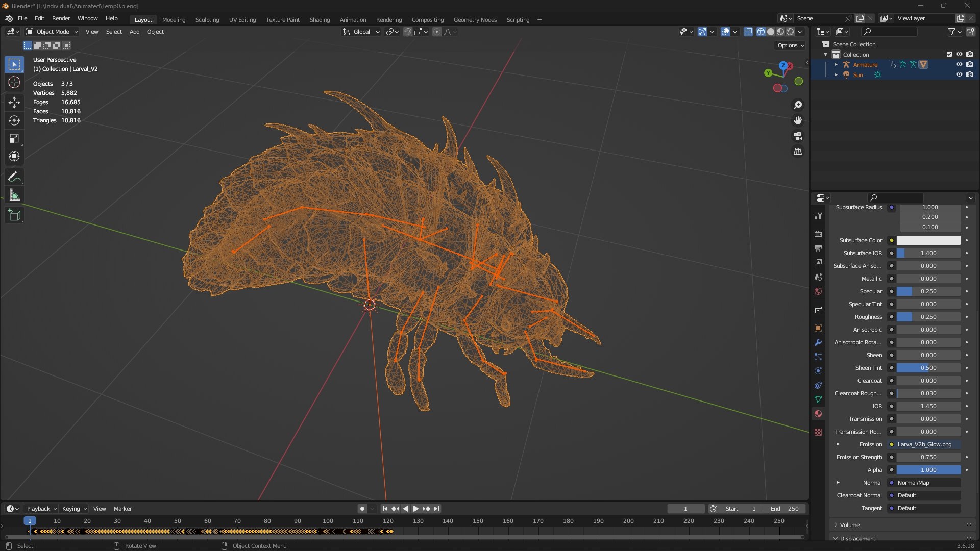
Task: Activate the Move tool
Action: (14, 103)
